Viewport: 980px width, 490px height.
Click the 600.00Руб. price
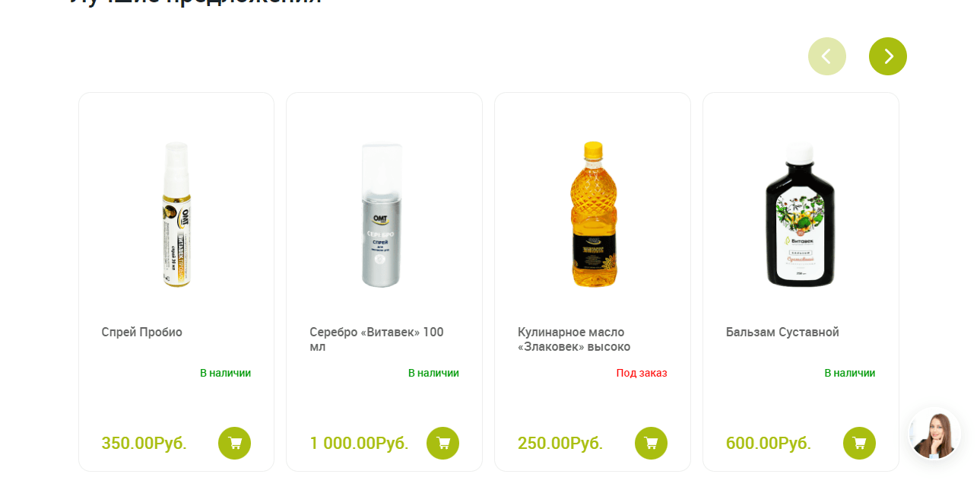[x=769, y=443]
